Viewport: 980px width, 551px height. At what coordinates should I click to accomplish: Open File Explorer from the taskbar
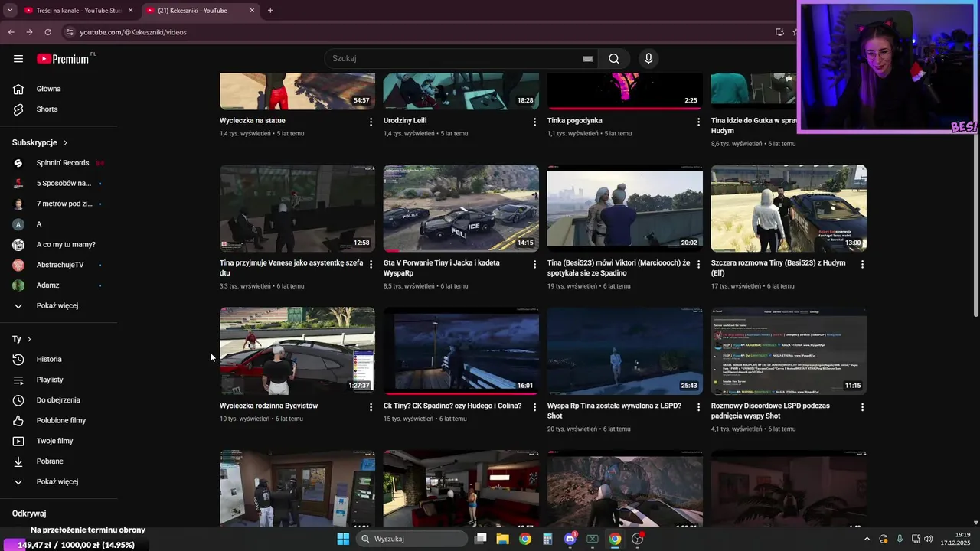(502, 539)
